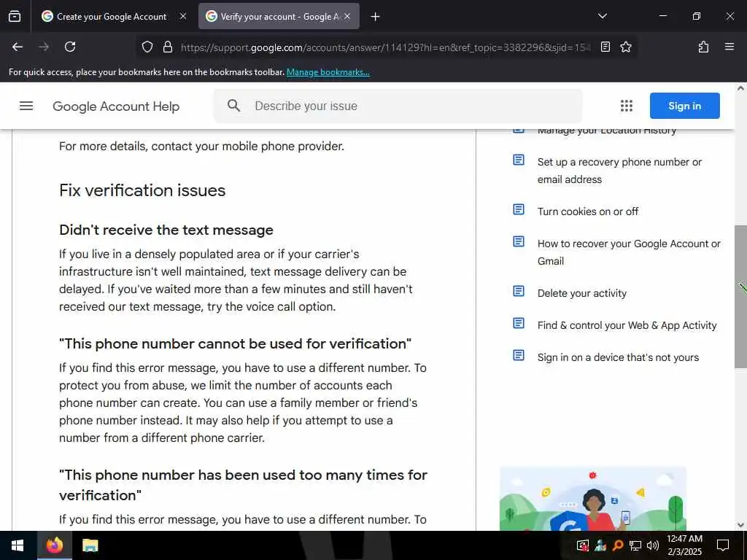Click scrollbar down arrow
Viewport: 747px width, 560px height.
point(740,525)
